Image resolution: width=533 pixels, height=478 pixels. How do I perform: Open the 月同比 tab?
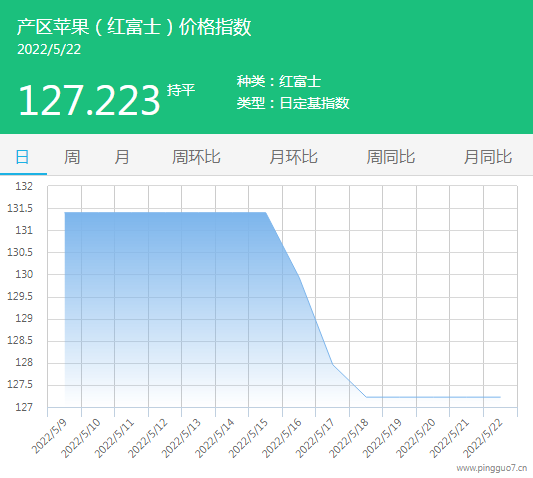(488, 157)
